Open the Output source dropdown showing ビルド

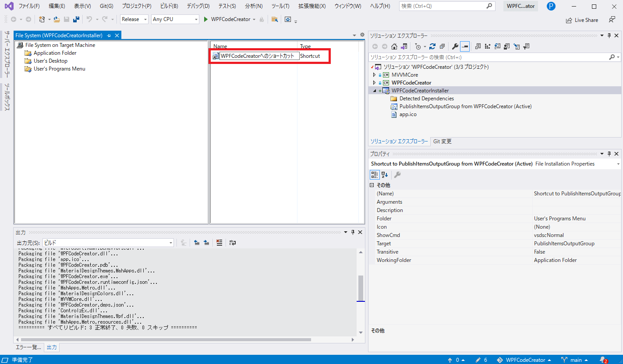[108, 243]
